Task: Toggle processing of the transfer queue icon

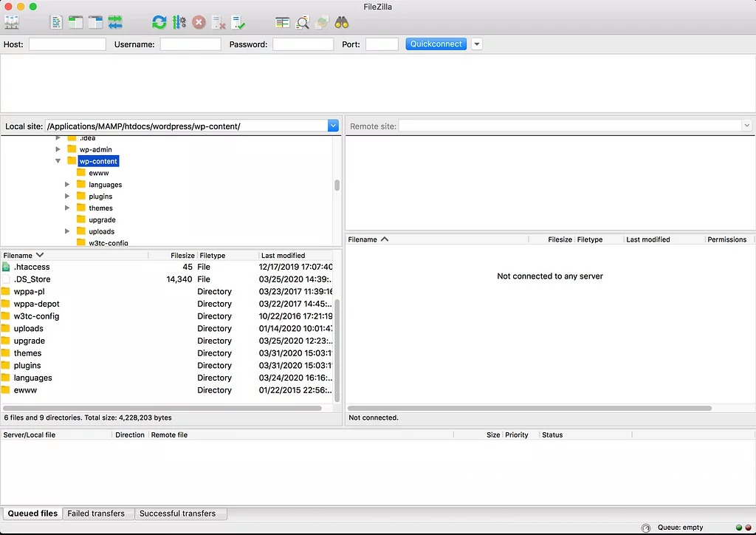Action: point(179,22)
